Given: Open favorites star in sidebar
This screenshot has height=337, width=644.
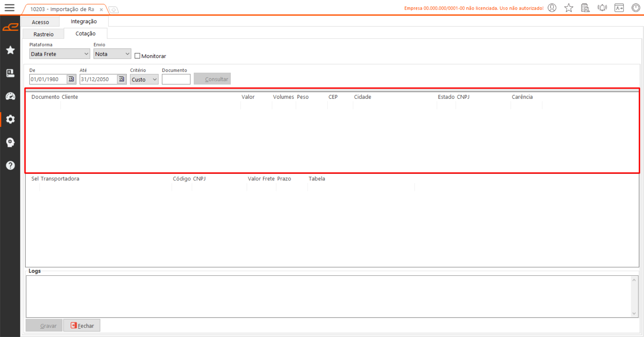Looking at the screenshot, I should (10, 50).
